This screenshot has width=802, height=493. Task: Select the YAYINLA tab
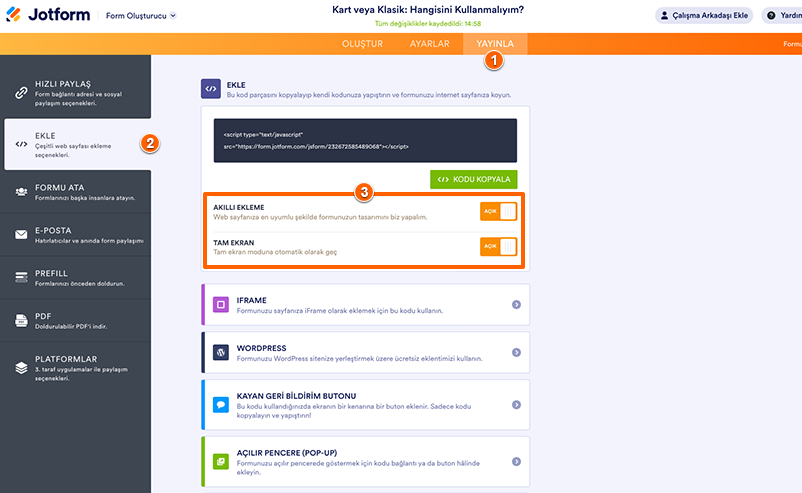coord(495,44)
